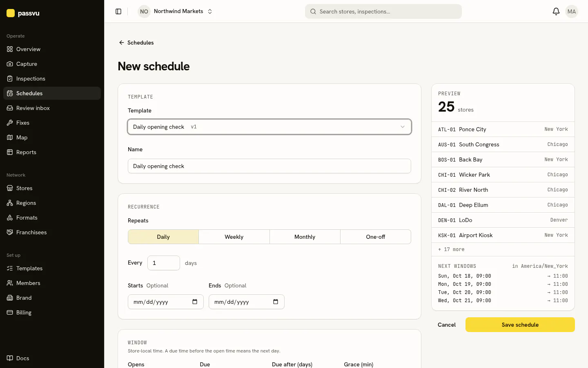Image resolution: width=588 pixels, height=368 pixels.
Task: Open Formats page
Action: (52, 218)
